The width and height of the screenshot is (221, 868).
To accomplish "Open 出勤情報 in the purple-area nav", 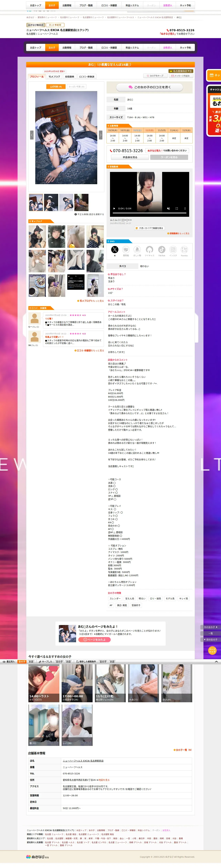I will [67, 47].
